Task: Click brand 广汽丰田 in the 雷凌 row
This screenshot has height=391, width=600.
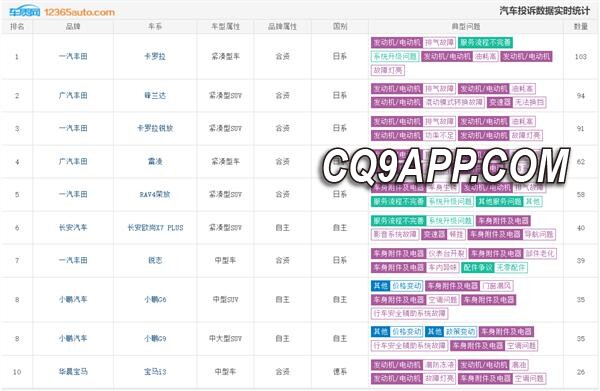Action: point(73,161)
